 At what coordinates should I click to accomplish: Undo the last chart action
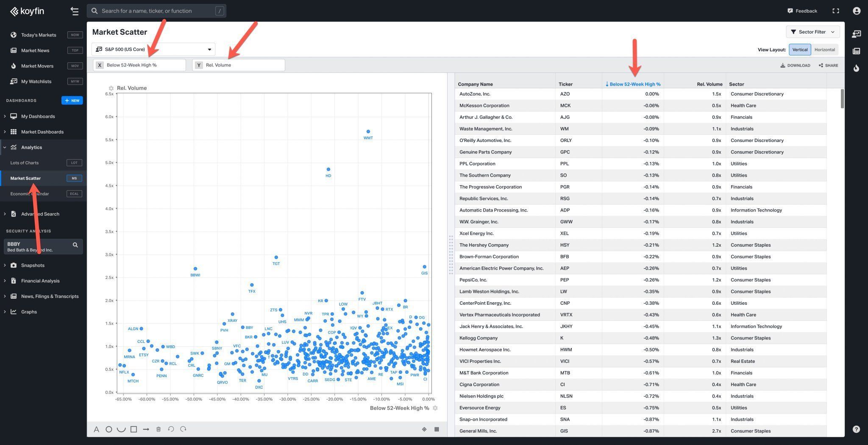pos(171,429)
